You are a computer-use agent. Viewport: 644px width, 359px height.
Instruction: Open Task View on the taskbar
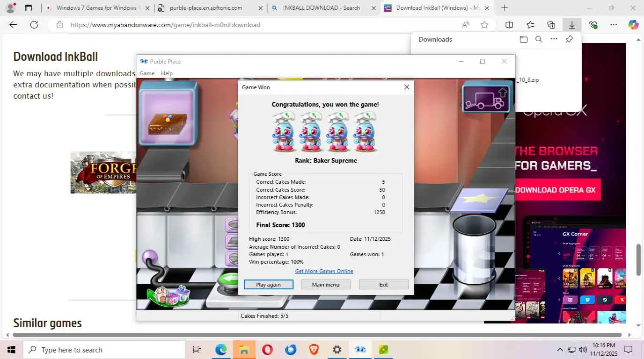(x=197, y=350)
